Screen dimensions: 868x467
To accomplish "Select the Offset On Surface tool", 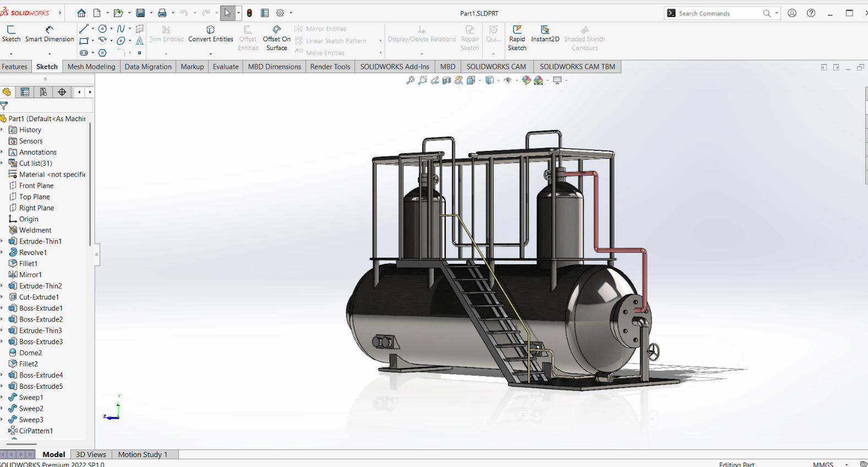I will 276,30.
